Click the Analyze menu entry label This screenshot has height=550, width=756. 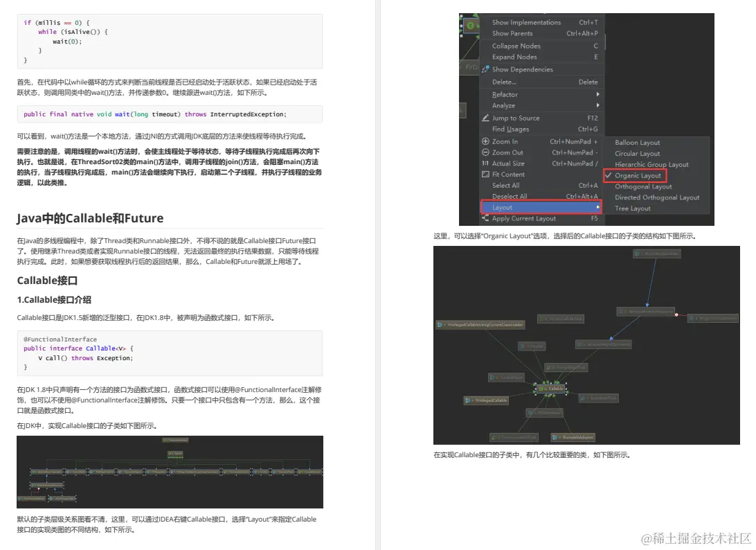click(x=503, y=106)
